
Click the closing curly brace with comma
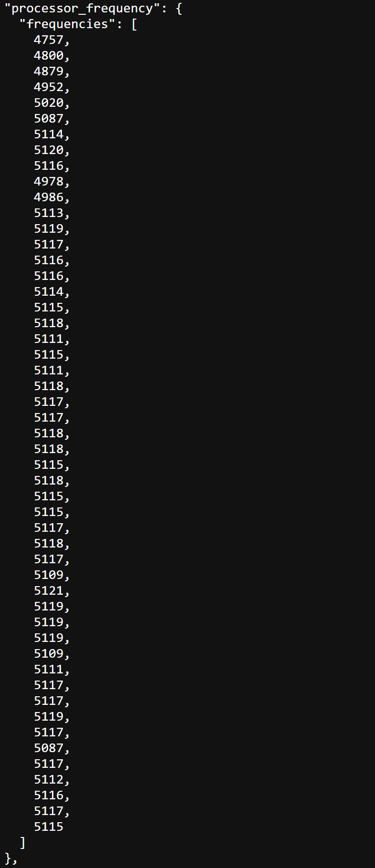pos(11,858)
